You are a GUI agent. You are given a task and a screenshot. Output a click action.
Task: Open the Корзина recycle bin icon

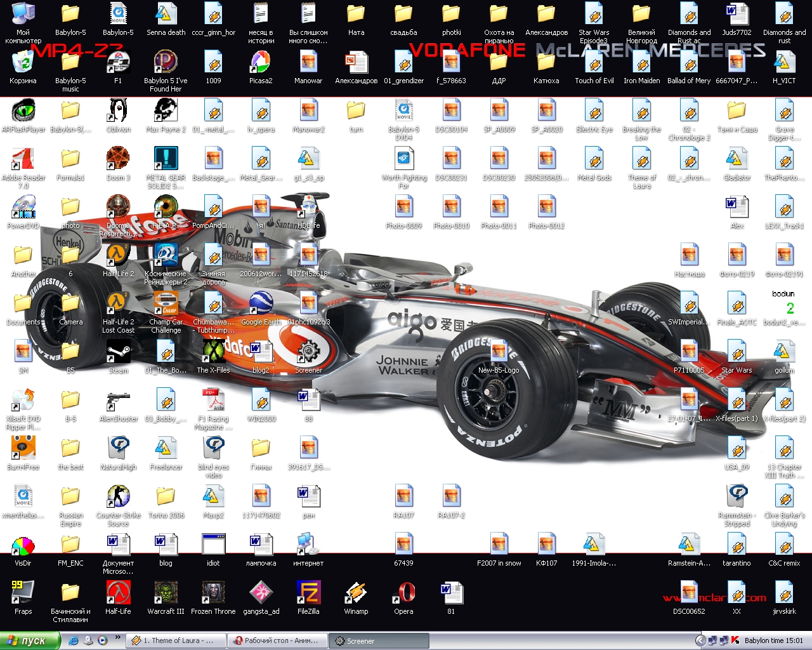pos(23,67)
